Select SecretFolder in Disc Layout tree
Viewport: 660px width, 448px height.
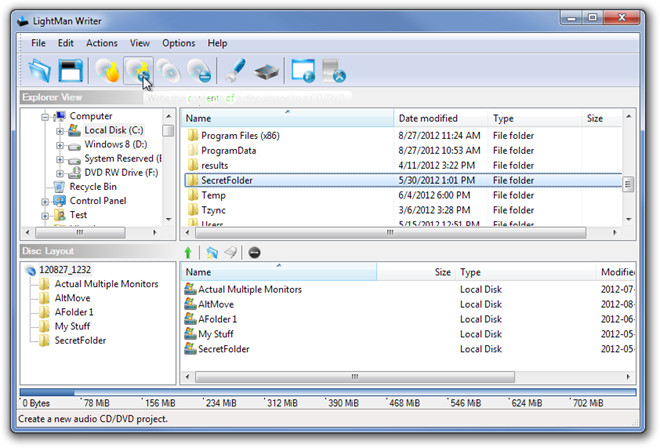[80, 340]
